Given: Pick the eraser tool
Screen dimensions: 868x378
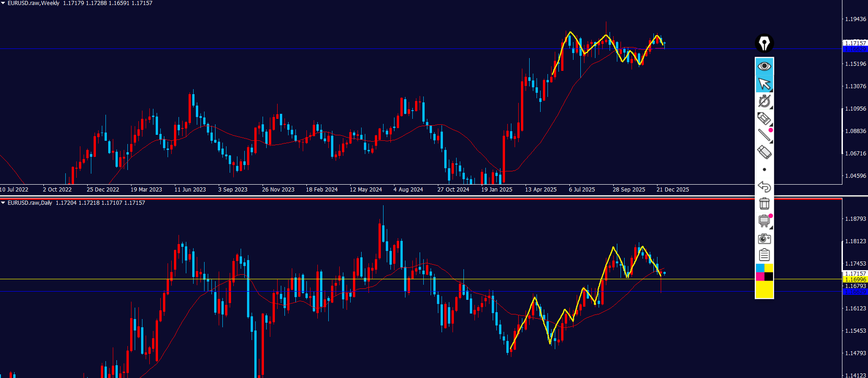Looking at the screenshot, I should (764, 152).
